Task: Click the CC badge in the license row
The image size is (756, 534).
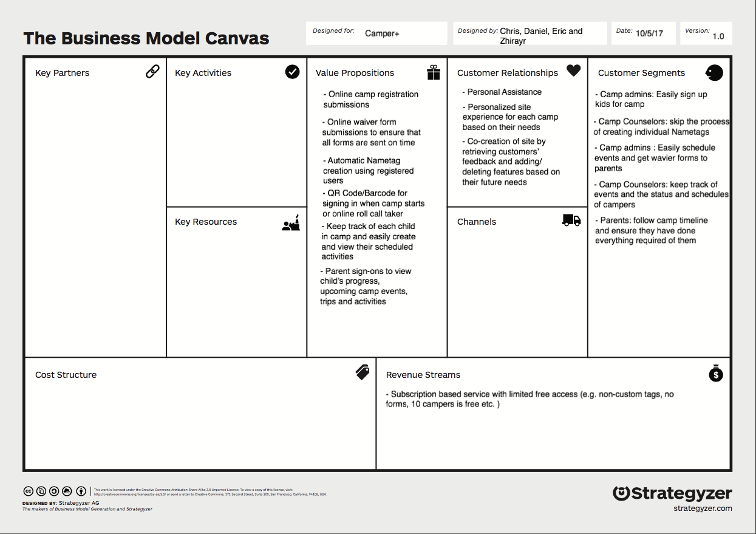Action: [29, 491]
